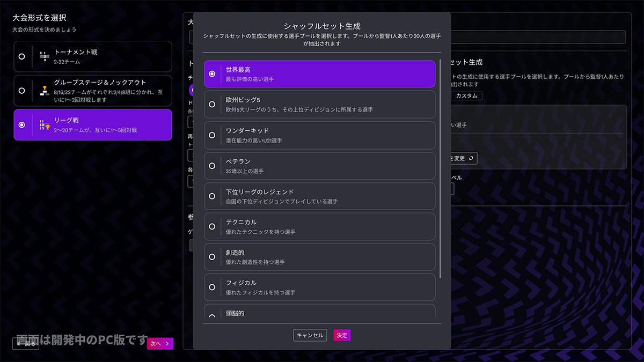Screen dimensions: 644x362
Task: Choose the 欧州ビッグ5 player pool radio
Action: point(212,104)
